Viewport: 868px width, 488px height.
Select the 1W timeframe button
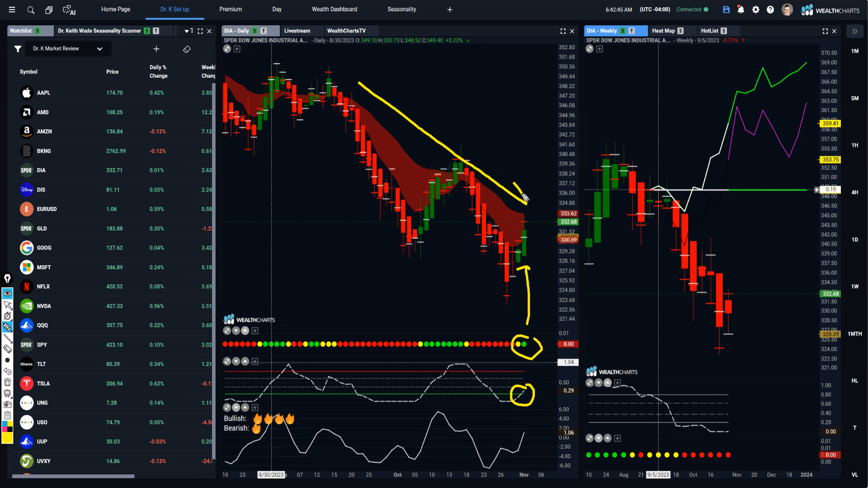[855, 286]
